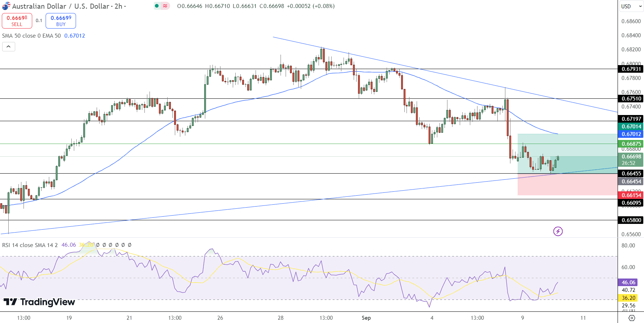Screen dimensions: 644x323
Task: Open chart settings gear icon
Action: click(632, 318)
